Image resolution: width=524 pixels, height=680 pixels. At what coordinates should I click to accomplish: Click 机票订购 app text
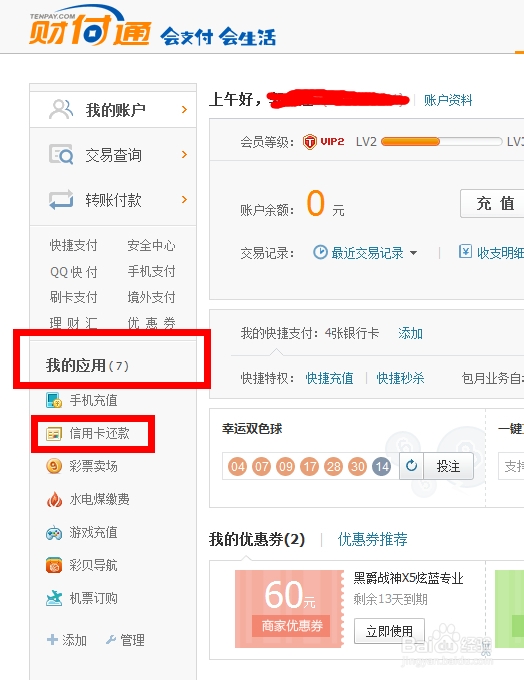click(93, 598)
